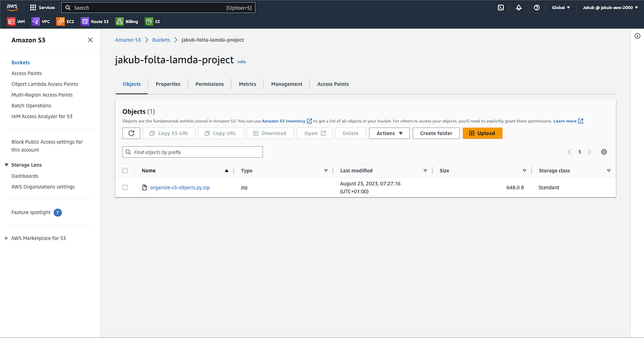The height and width of the screenshot is (338, 644).
Task: Open the help question mark icon
Action: [536, 8]
